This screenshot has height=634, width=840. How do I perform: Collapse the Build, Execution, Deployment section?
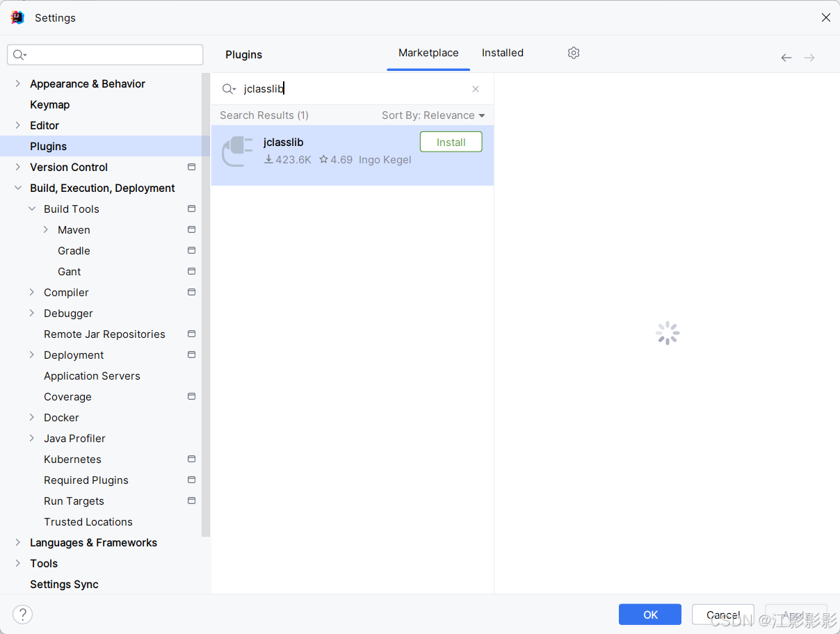[x=18, y=188]
